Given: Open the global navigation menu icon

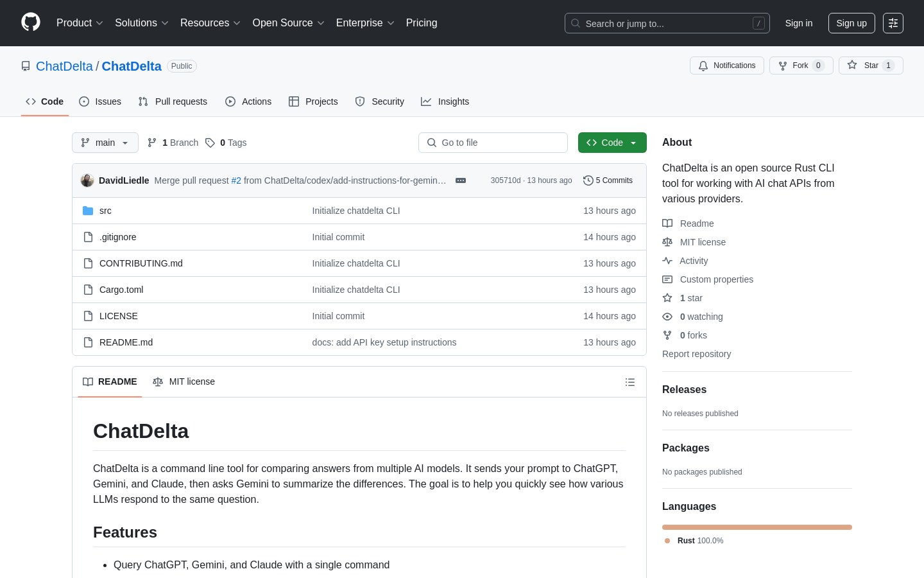Looking at the screenshot, I should 893,23.
